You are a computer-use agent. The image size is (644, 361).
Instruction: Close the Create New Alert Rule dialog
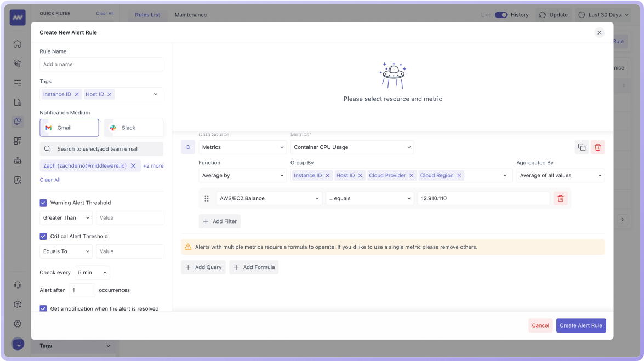point(599,32)
